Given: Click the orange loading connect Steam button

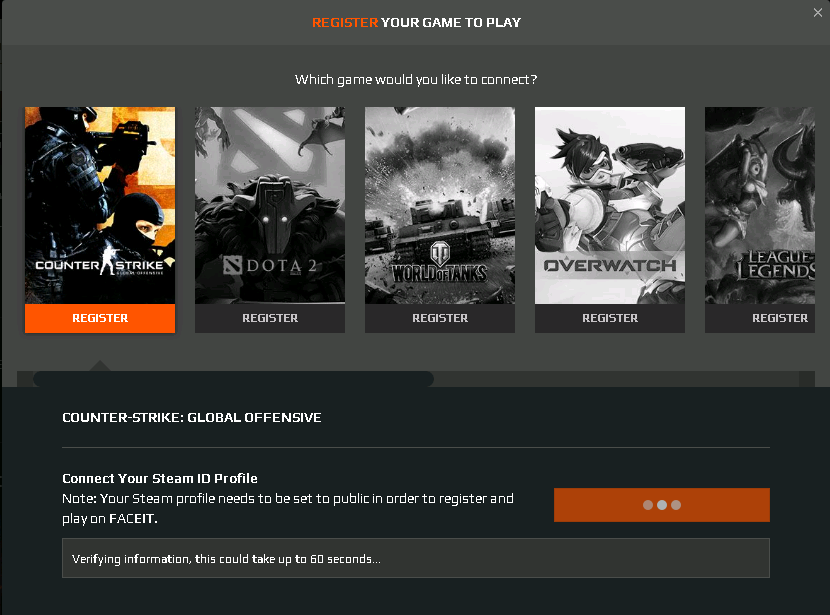Looking at the screenshot, I should tap(662, 505).
